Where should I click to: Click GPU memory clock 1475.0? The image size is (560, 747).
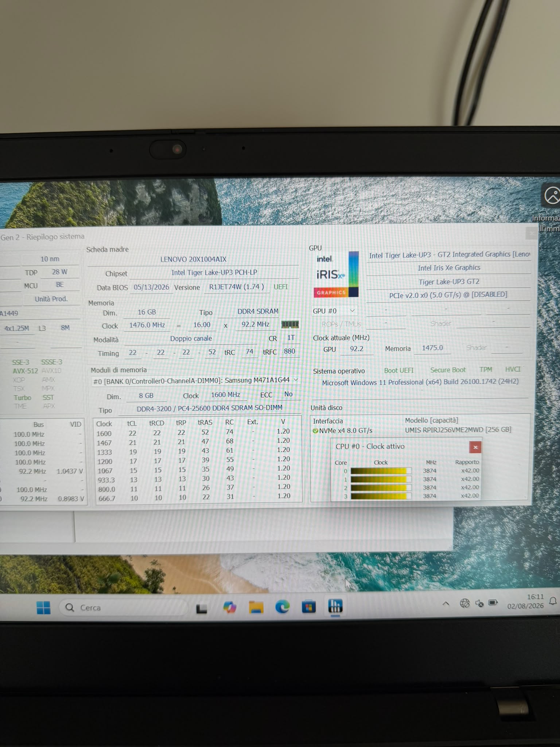tap(432, 348)
